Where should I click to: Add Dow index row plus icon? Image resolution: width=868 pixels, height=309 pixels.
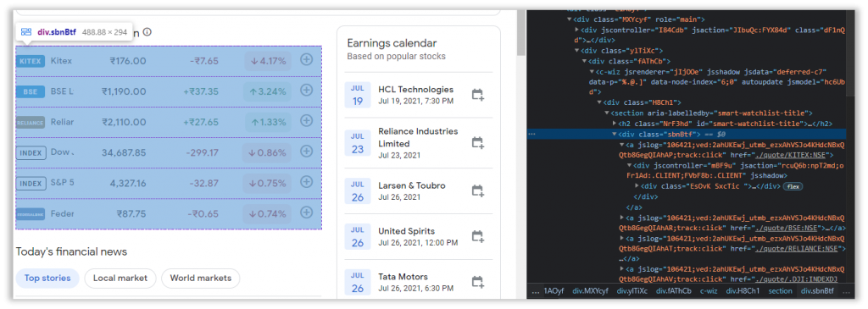pos(306,152)
